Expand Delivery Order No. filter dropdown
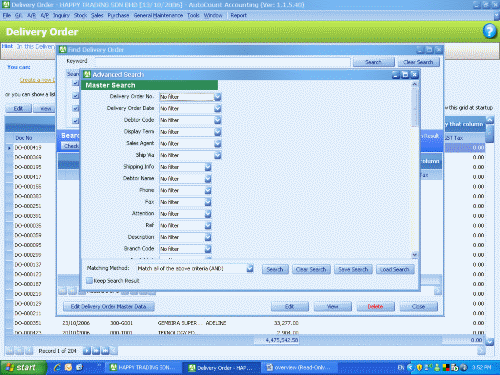Image resolution: width=500 pixels, height=375 pixels. click(218, 97)
